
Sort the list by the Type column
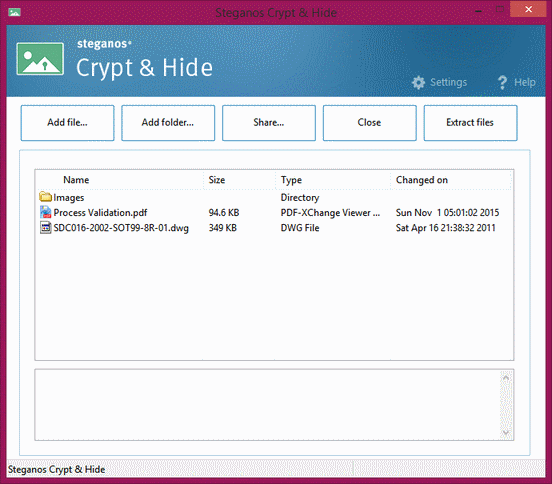click(333, 180)
